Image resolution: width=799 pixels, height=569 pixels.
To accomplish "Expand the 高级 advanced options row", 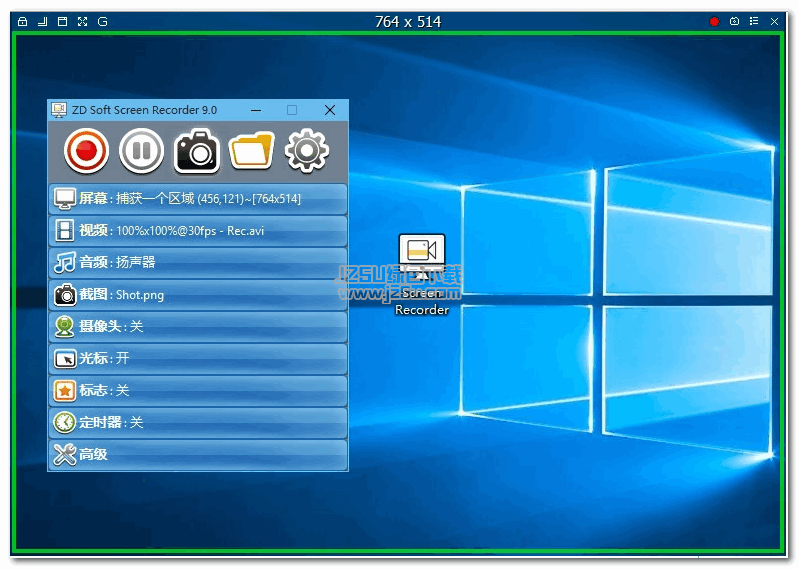I will 198,454.
